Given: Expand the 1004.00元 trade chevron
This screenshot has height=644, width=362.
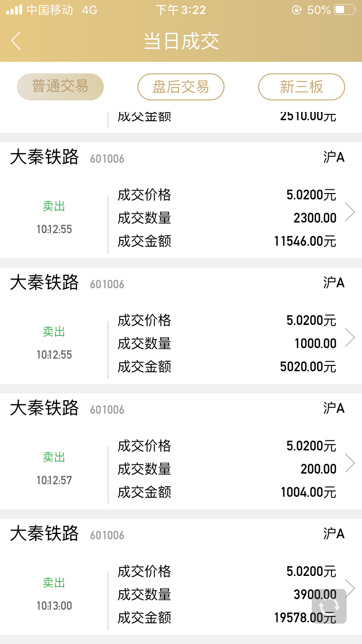Looking at the screenshot, I should coord(350,463).
